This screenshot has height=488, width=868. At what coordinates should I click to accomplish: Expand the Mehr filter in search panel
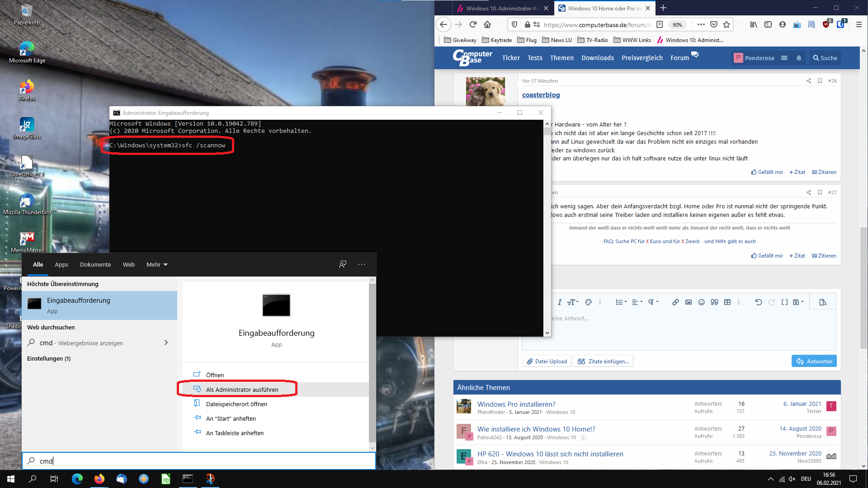point(157,265)
